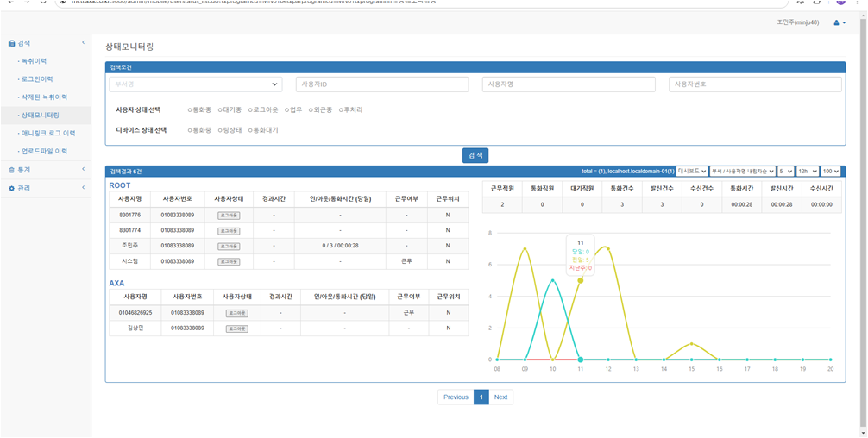
Task: Open 녹취이력 in the sidebar
Action: click(34, 61)
